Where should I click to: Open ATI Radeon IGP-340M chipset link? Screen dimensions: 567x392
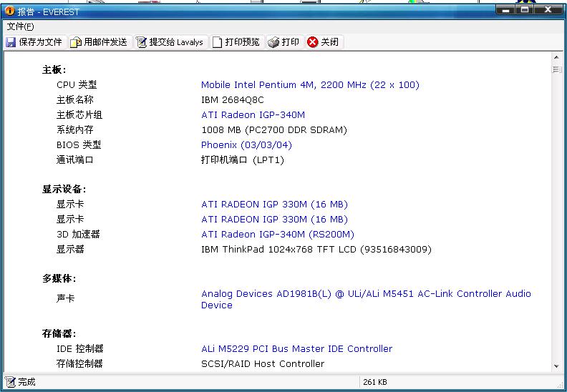253,115
